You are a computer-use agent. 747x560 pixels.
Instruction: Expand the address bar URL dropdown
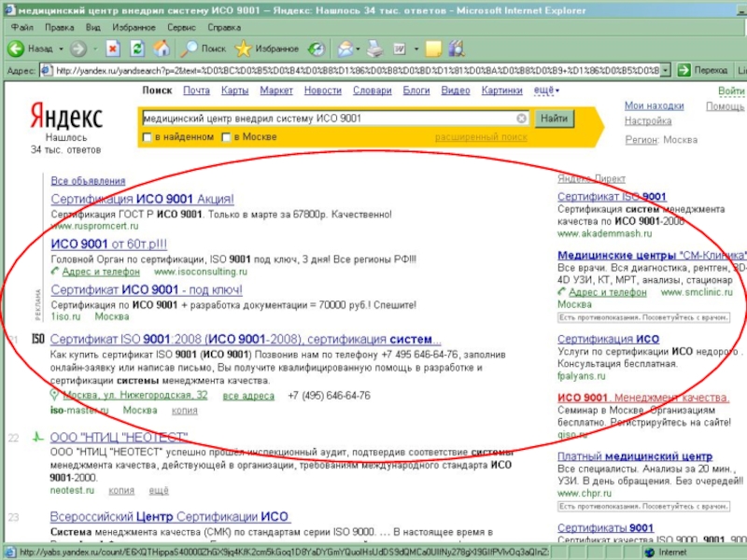[x=666, y=70]
